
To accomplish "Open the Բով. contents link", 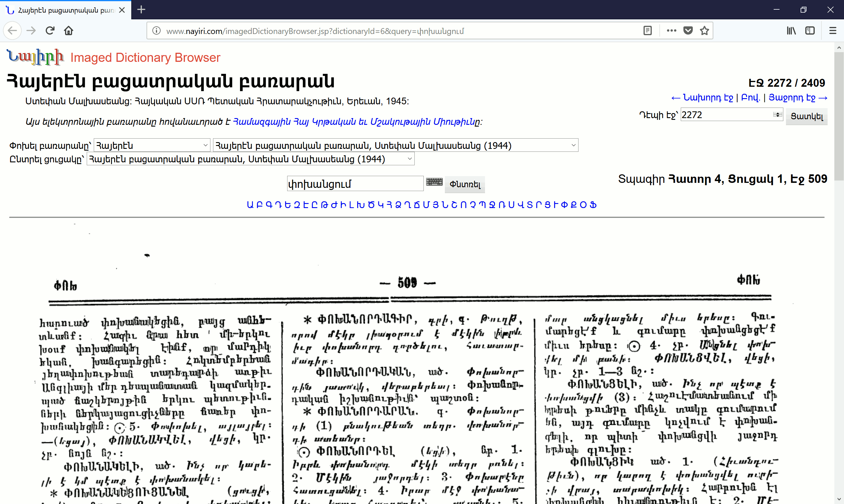I will (750, 98).
